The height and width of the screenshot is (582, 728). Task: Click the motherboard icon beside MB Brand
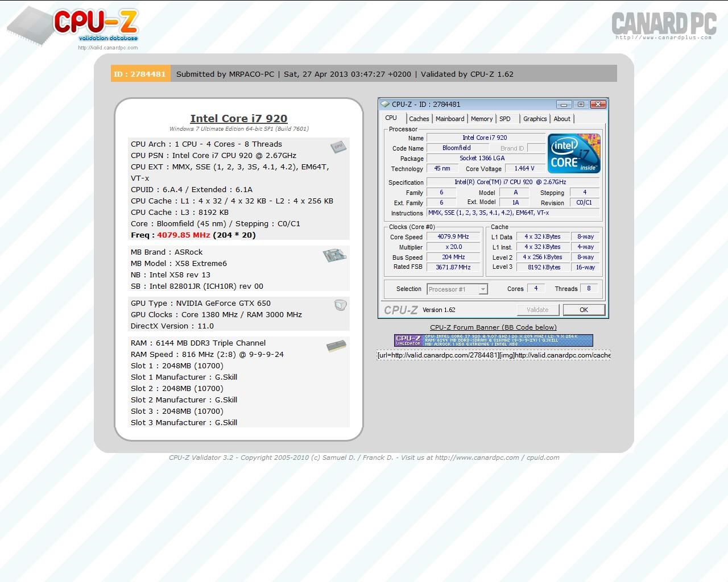tap(334, 255)
